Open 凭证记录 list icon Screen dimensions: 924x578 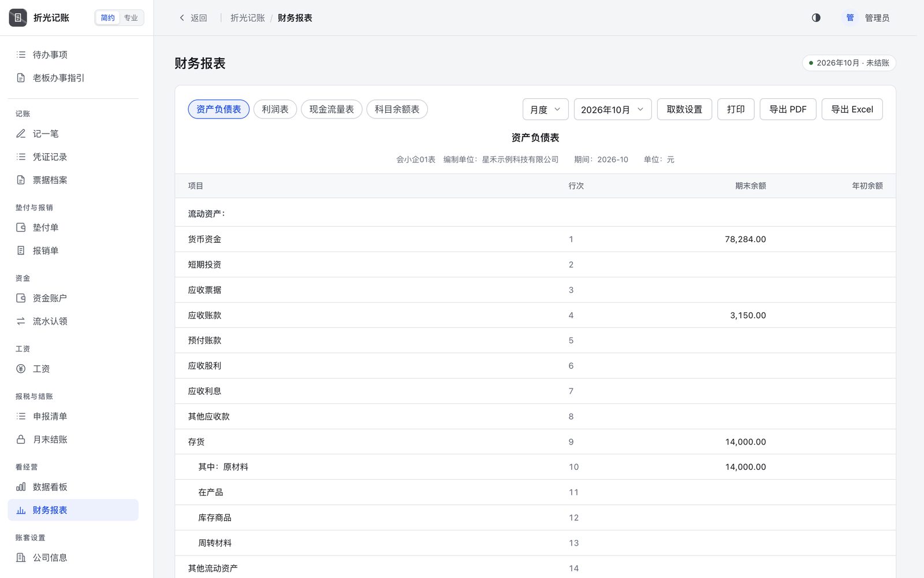pyautogui.click(x=21, y=157)
